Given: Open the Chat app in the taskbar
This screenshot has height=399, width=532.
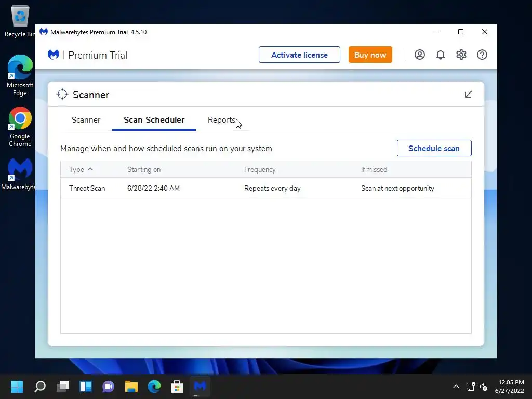Looking at the screenshot, I should pyautogui.click(x=108, y=387).
